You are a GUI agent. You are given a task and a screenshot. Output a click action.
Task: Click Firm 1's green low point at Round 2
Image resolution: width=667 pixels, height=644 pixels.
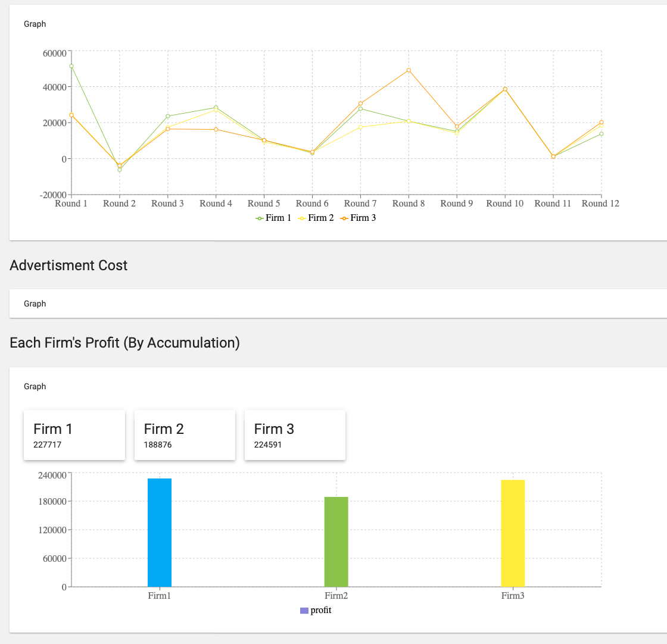click(120, 170)
